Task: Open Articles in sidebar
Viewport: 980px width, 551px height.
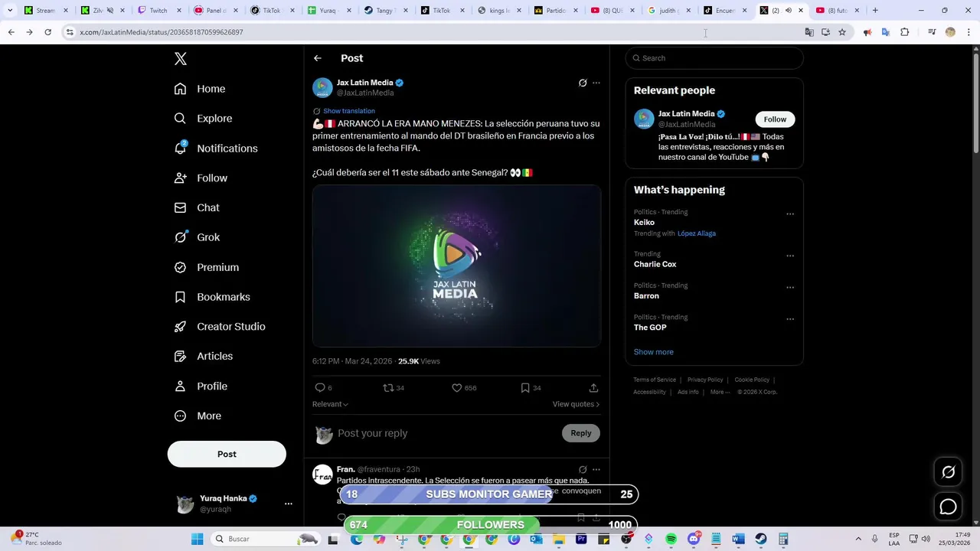Action: tap(204, 356)
